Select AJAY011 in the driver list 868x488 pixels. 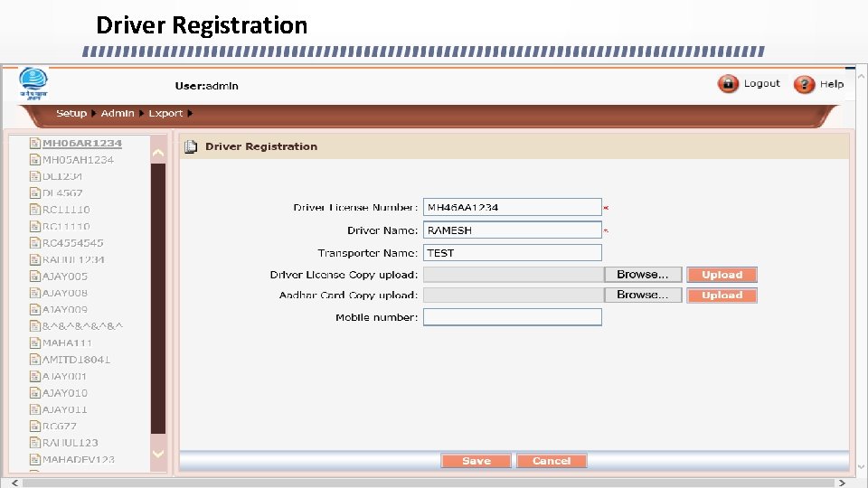(x=65, y=409)
